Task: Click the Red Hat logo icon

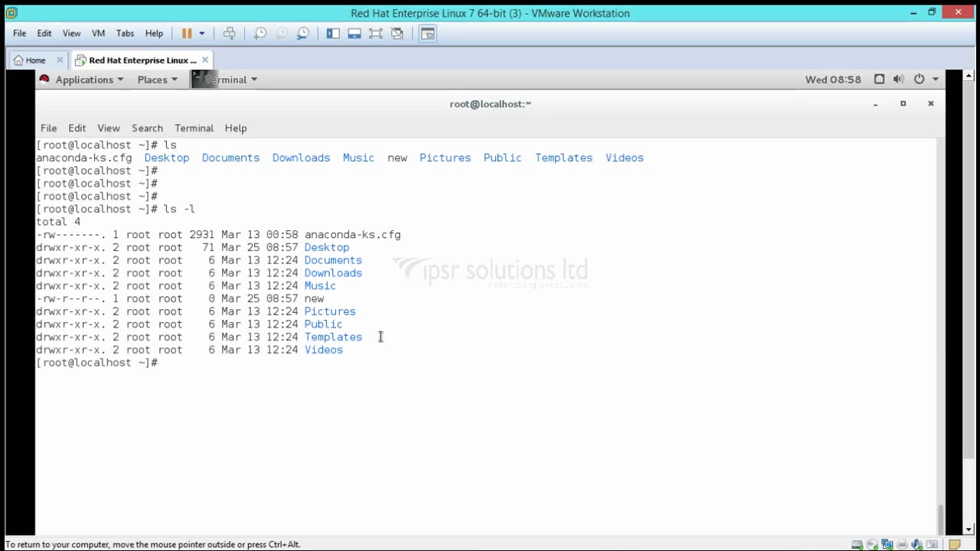Action: pyautogui.click(x=44, y=79)
